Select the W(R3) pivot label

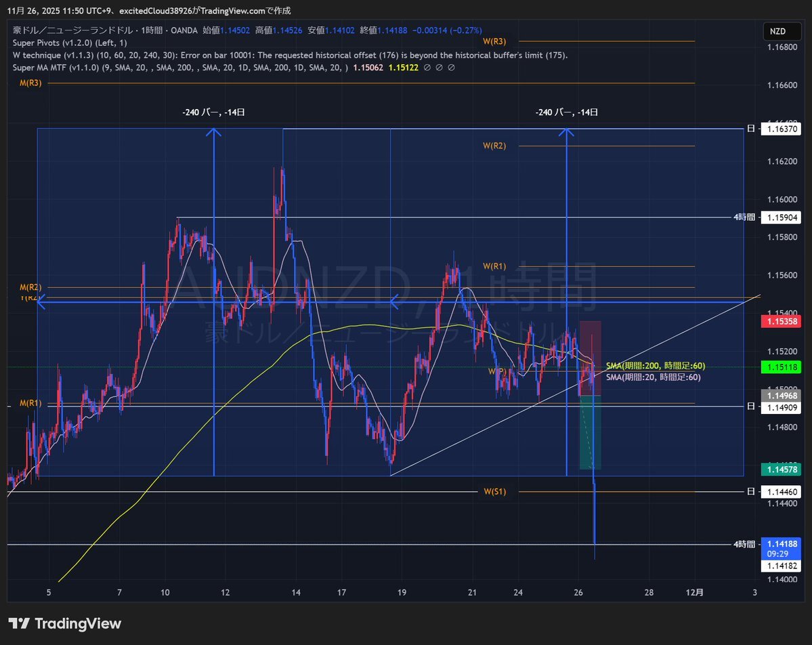tap(494, 41)
